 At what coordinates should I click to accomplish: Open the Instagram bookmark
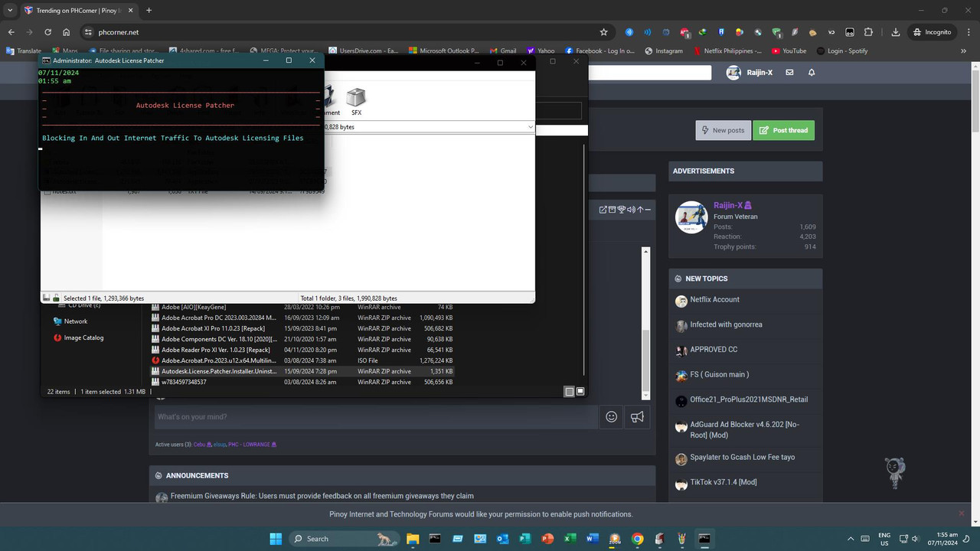[x=663, y=51]
